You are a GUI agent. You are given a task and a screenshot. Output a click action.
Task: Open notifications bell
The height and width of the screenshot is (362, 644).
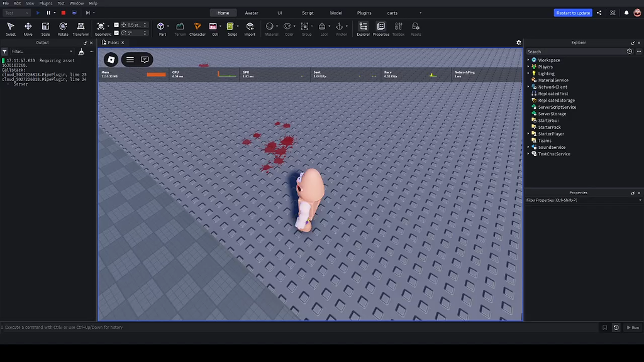pos(626,13)
